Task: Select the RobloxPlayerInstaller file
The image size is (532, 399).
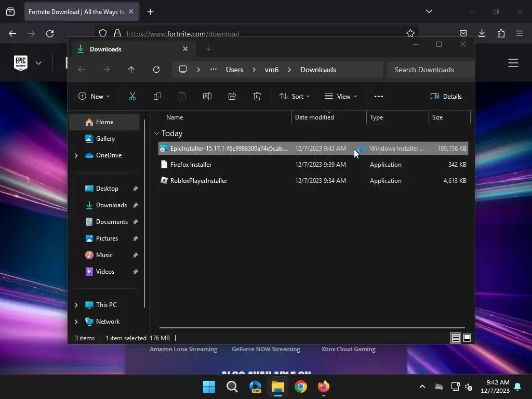Action: (313, 181)
